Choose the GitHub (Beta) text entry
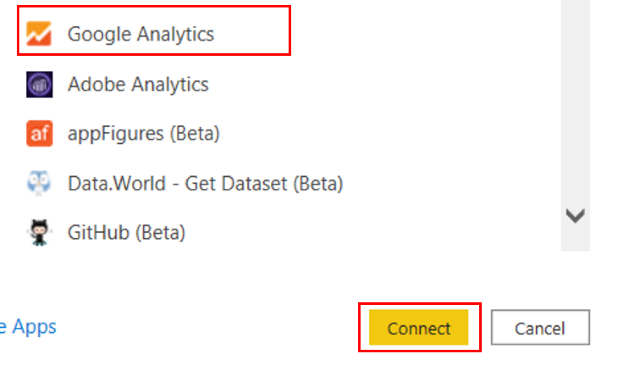630x377 pixels. (x=126, y=233)
